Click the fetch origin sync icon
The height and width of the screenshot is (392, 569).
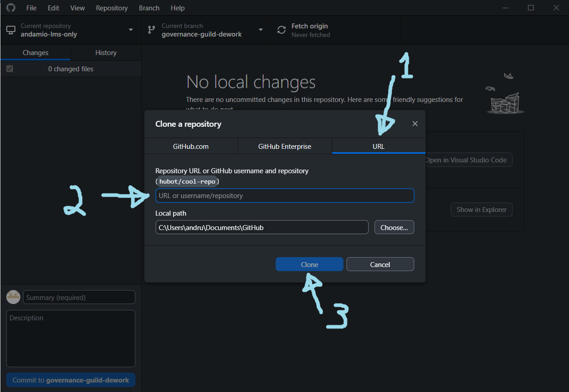coord(282,30)
